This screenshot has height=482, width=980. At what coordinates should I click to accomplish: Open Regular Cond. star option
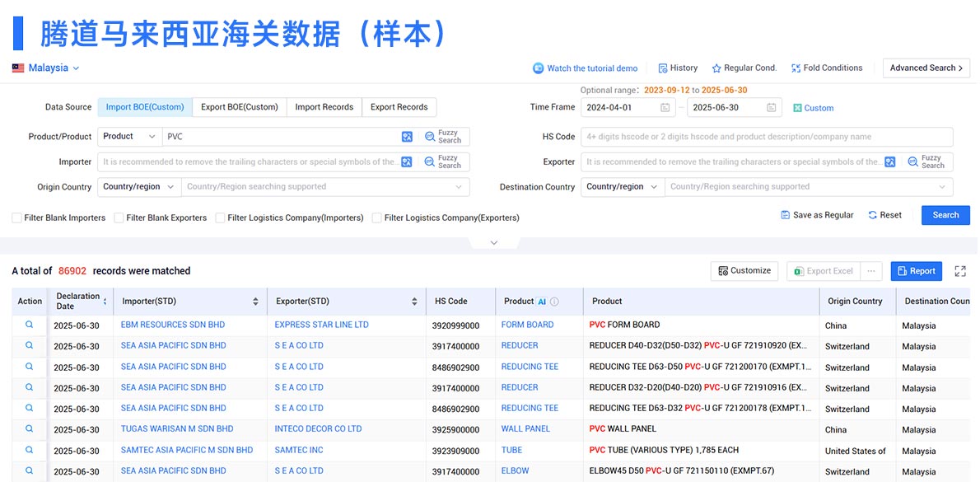click(x=744, y=68)
